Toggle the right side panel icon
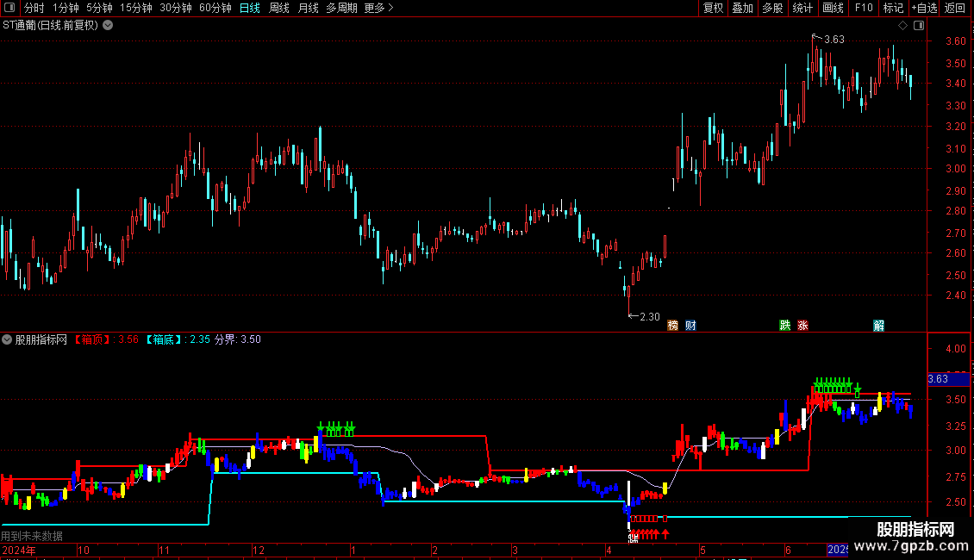Viewport: 974px width, 560px height. 919,26
